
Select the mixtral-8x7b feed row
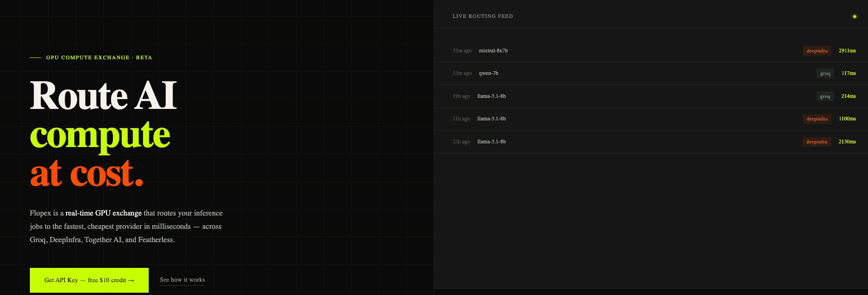pos(651,51)
